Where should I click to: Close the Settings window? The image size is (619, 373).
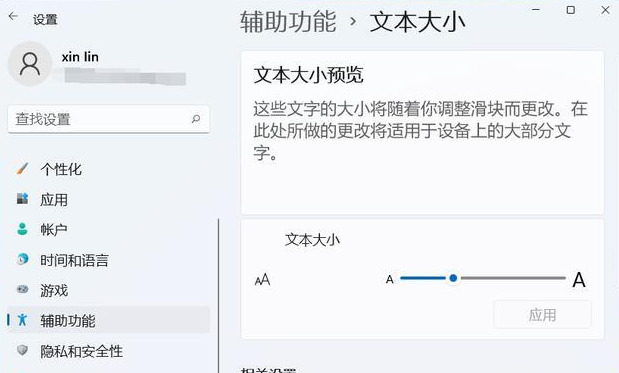click(605, 10)
